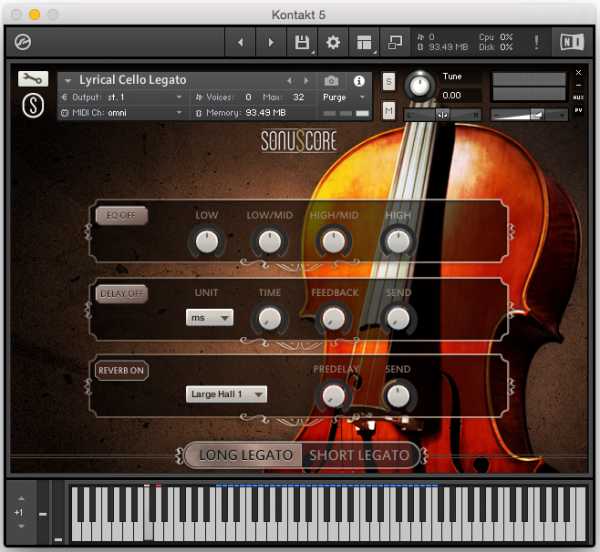Toggle the EQ OFF button
This screenshot has width=600, height=552.
(121, 215)
